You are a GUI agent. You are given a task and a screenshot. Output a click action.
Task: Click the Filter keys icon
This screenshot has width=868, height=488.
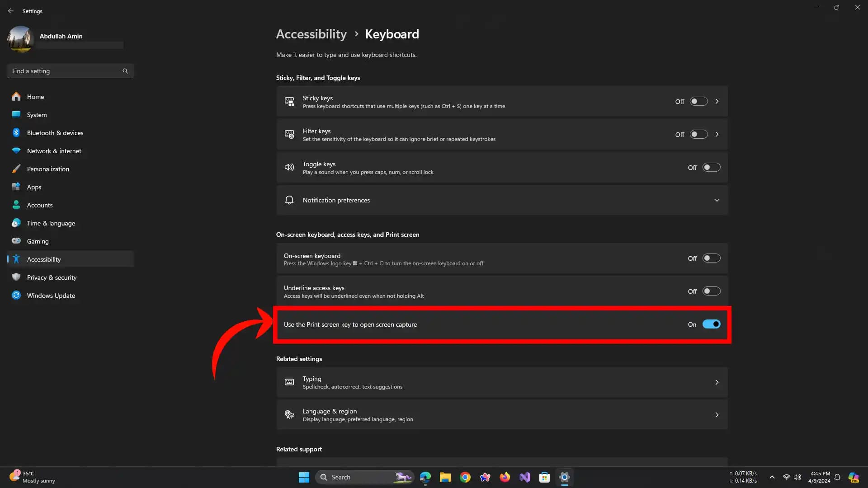[289, 134]
